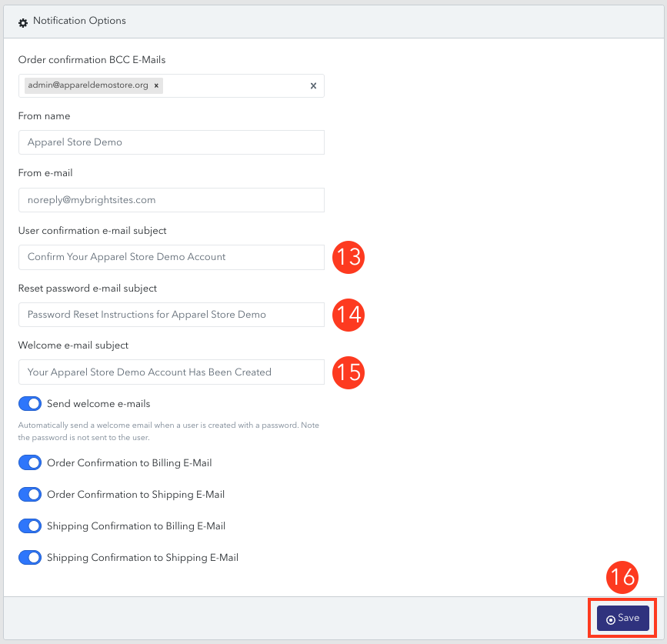
Task: Switch off Shipping Confirmation to Billing E-Mail
Action: 30,526
